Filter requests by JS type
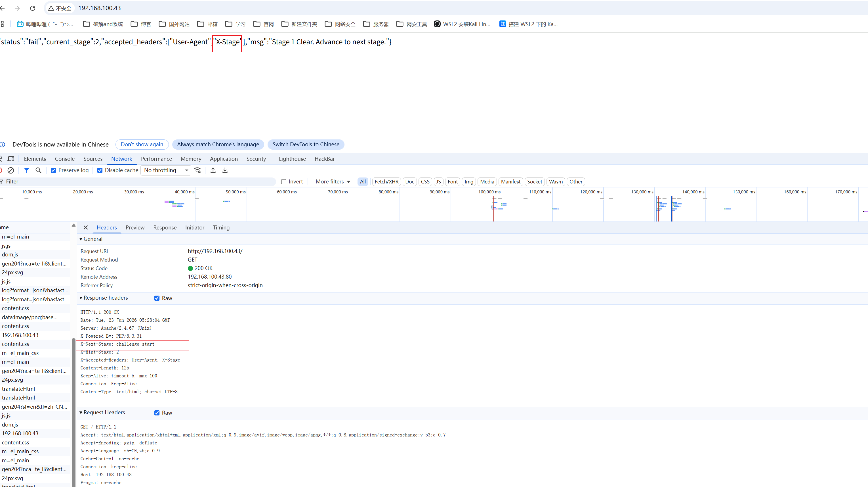Image resolution: width=868 pixels, height=487 pixels. point(438,182)
